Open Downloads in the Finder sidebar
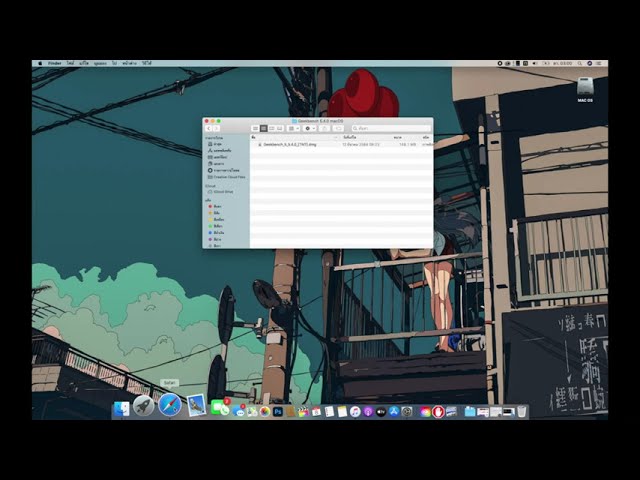640x480 pixels. tap(226, 170)
